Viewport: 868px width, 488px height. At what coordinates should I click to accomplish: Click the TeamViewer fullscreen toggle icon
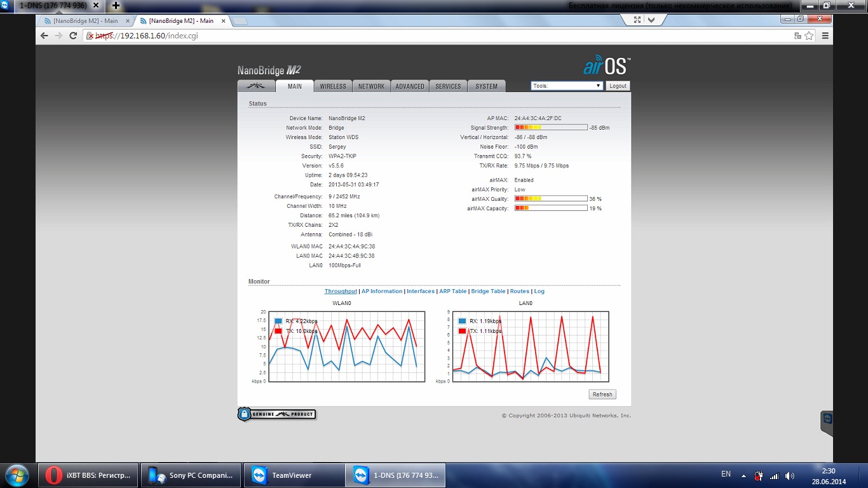pyautogui.click(x=637, y=20)
